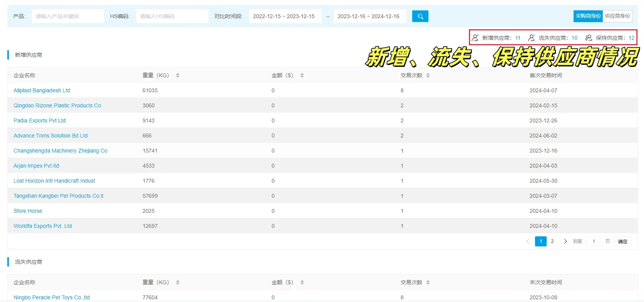Viewport: 644px width, 302px height.
Task: Open Shire Horse supplier link
Action: 28,211
